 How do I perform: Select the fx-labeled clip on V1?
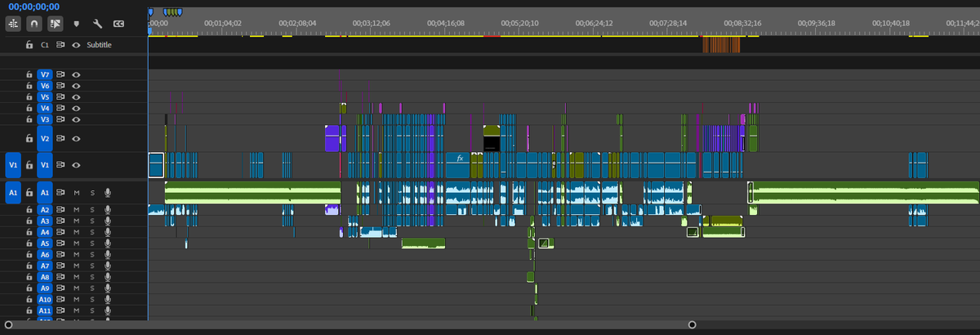[457, 165]
